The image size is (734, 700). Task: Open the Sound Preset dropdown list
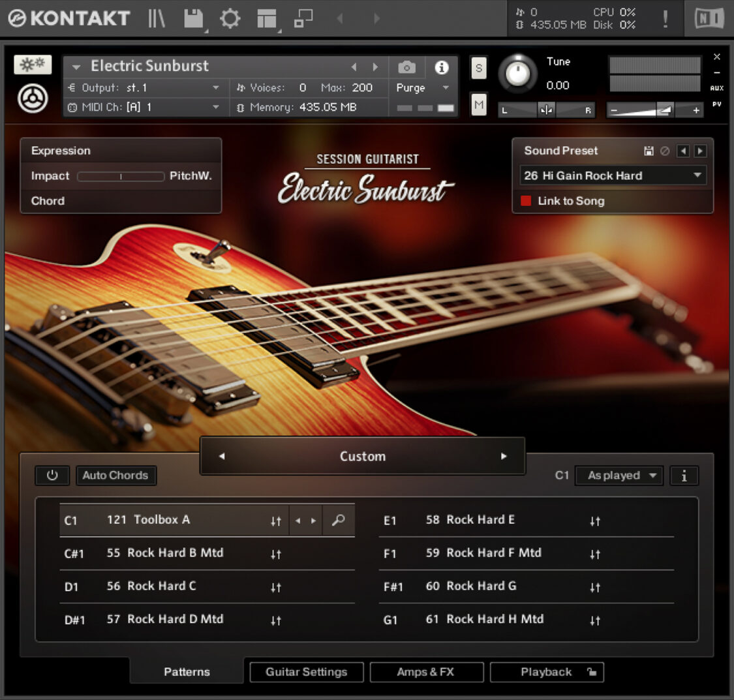pyautogui.click(x=613, y=175)
